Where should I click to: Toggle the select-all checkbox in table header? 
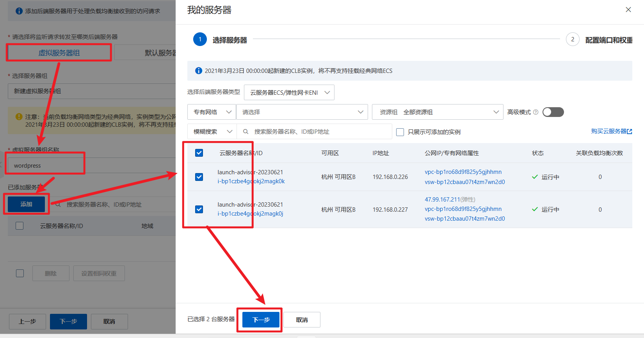[x=199, y=153]
